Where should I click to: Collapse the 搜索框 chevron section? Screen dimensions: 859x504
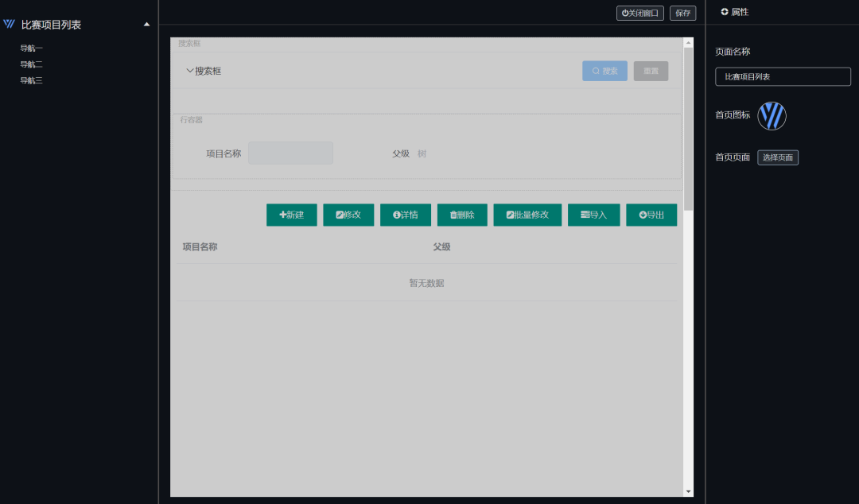point(190,71)
